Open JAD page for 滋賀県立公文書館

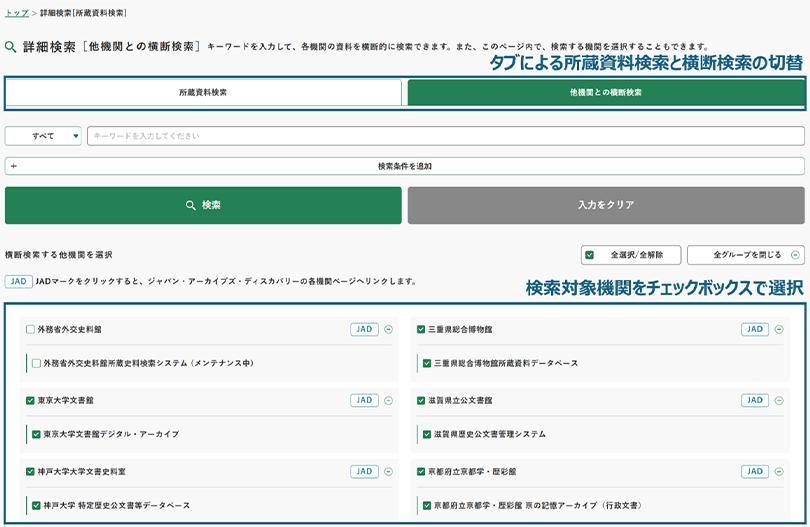755,400
